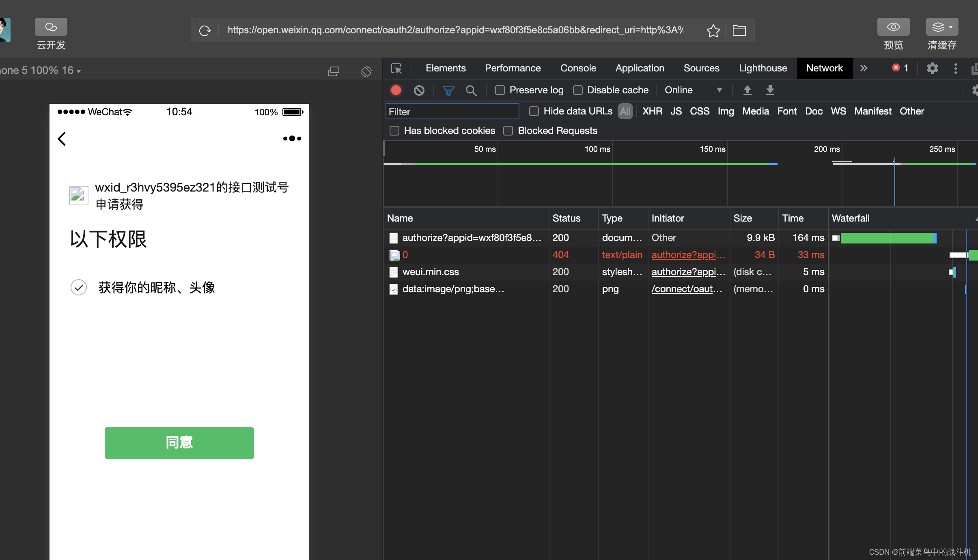Click the broken app avatar image in simulator

(79, 196)
